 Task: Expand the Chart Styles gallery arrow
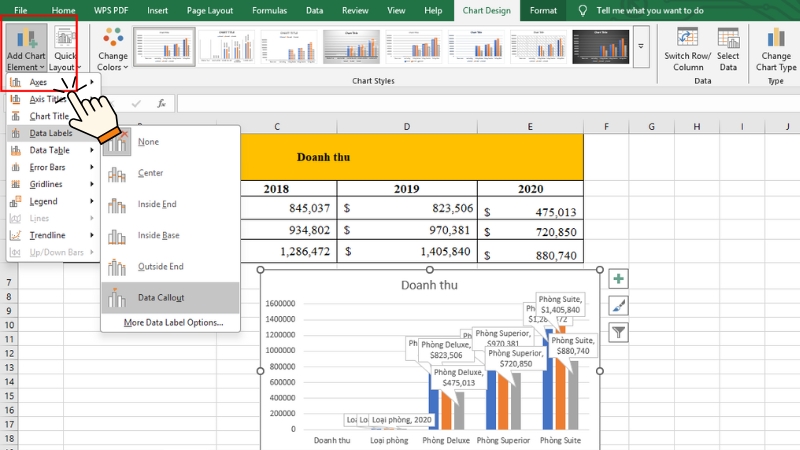click(x=641, y=46)
